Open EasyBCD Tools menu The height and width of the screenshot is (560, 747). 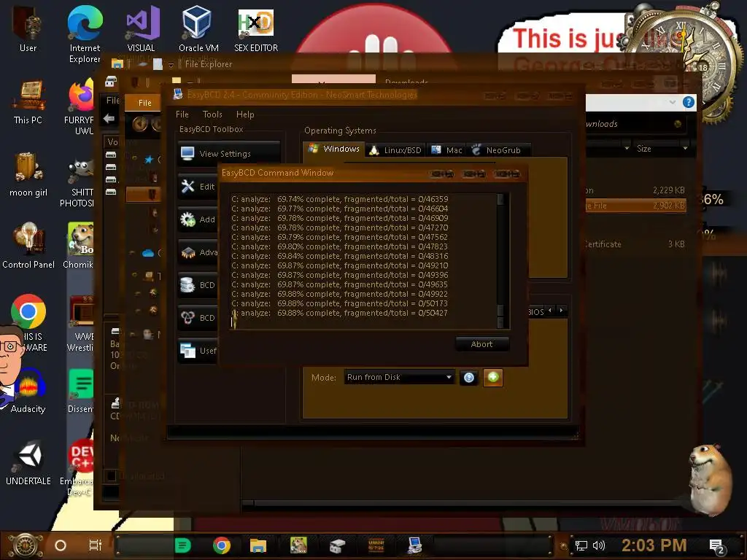[212, 114]
